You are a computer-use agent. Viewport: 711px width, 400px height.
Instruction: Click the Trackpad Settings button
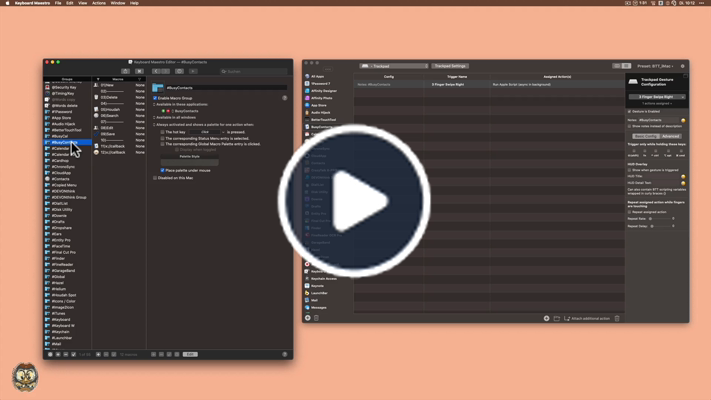(x=450, y=66)
